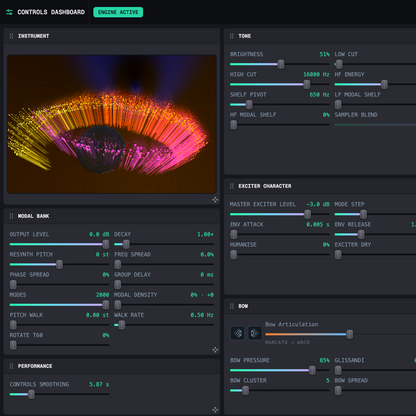This screenshot has width=416, height=416.
Task: Select the second Bow Articulation preset icon
Action: click(x=255, y=333)
